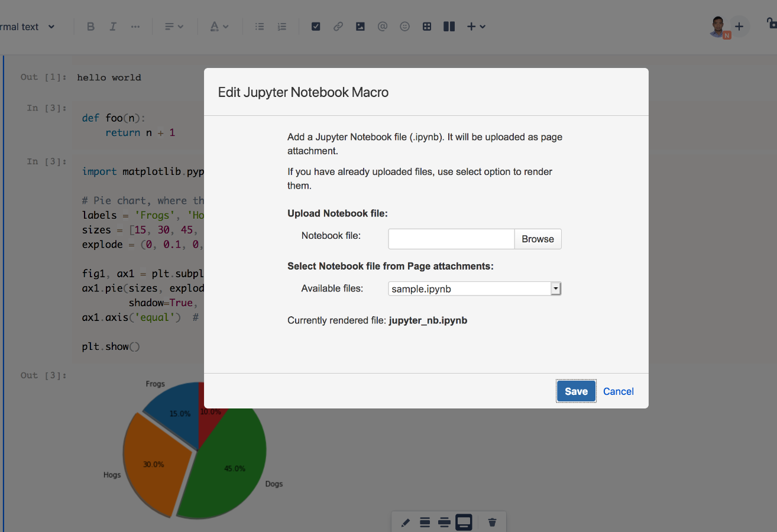The width and height of the screenshot is (777, 532).
Task: Open more formatting options menu
Action: click(x=135, y=26)
